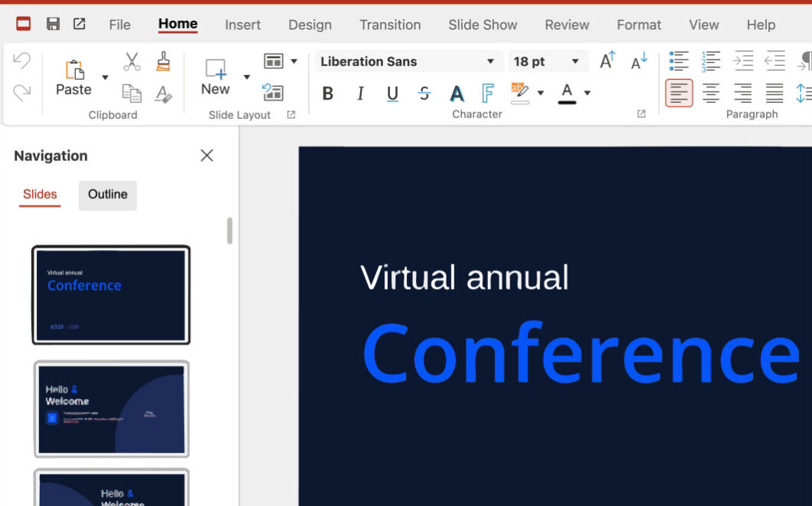The height and width of the screenshot is (506, 812).
Task: Open Slide Layout dialog launcher
Action: pyautogui.click(x=291, y=114)
